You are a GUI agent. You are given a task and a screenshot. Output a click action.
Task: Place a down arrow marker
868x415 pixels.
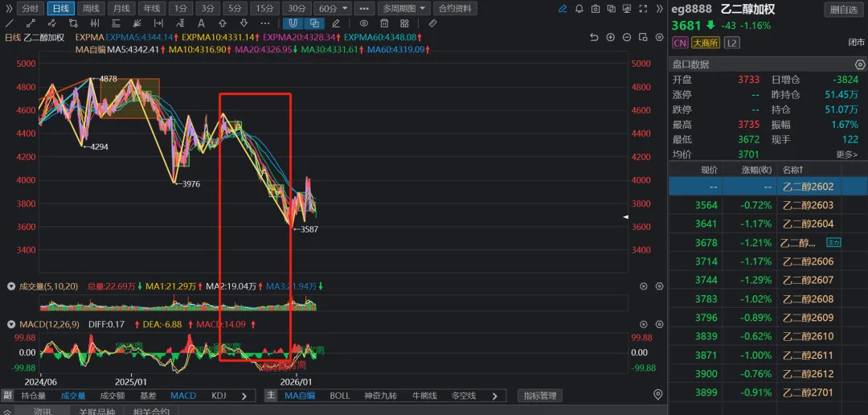[244, 23]
